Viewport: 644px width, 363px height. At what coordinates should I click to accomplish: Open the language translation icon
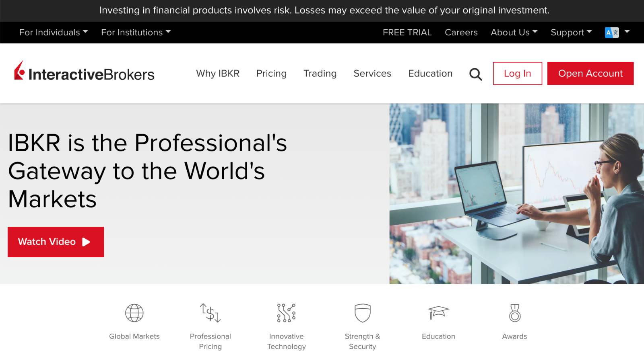(612, 33)
